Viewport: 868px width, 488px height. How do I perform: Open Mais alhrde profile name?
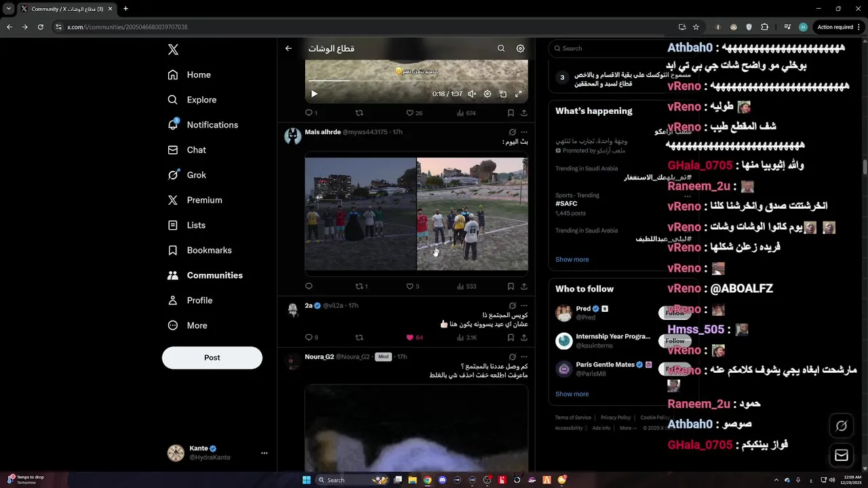[323, 132]
